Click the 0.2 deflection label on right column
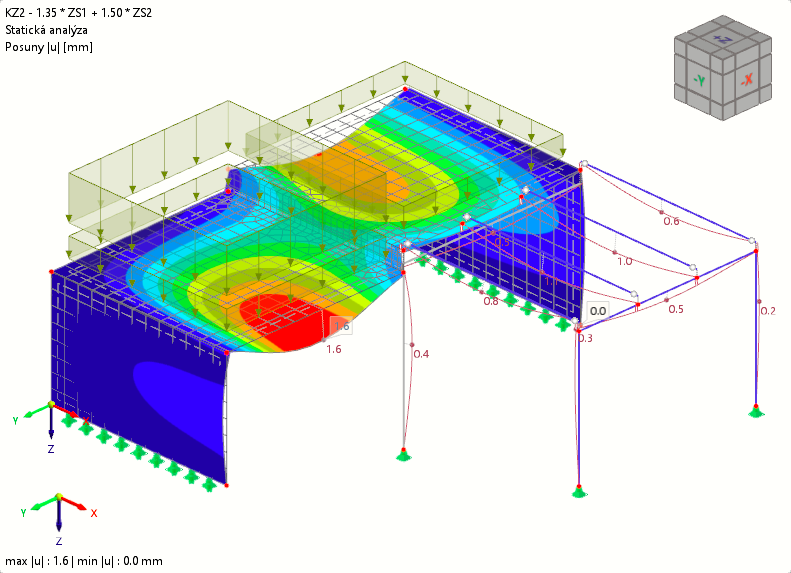 click(768, 311)
